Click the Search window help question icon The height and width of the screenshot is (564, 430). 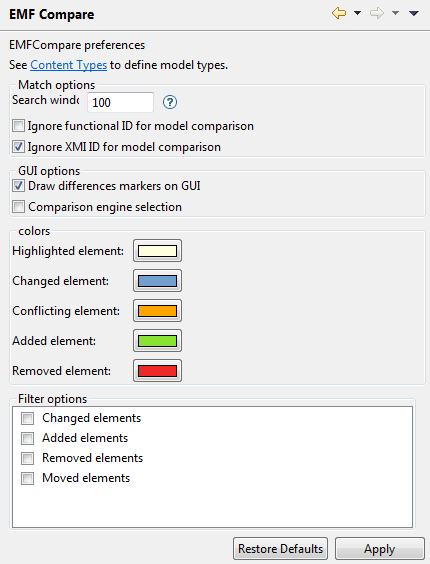click(x=169, y=103)
